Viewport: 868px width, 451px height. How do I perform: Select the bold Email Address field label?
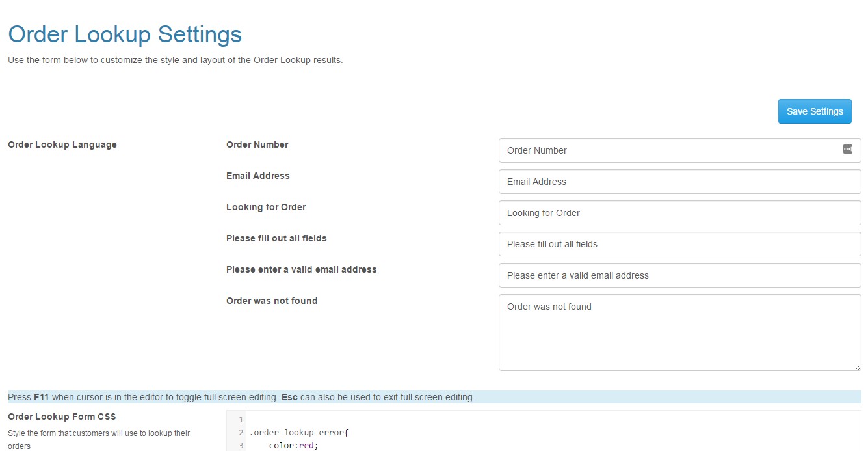tap(258, 176)
